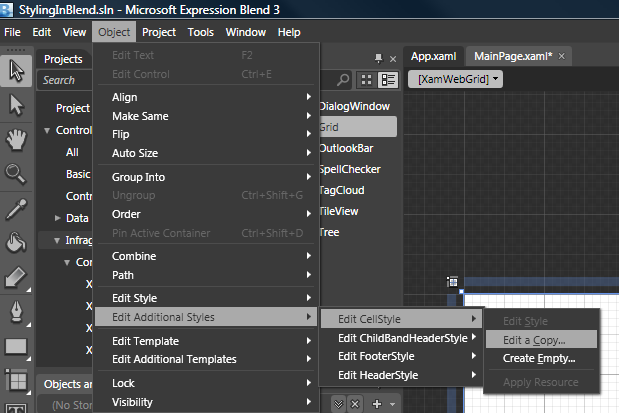Select the Grid layout panel tool
This screenshot has width=619, height=413.
click(16, 380)
